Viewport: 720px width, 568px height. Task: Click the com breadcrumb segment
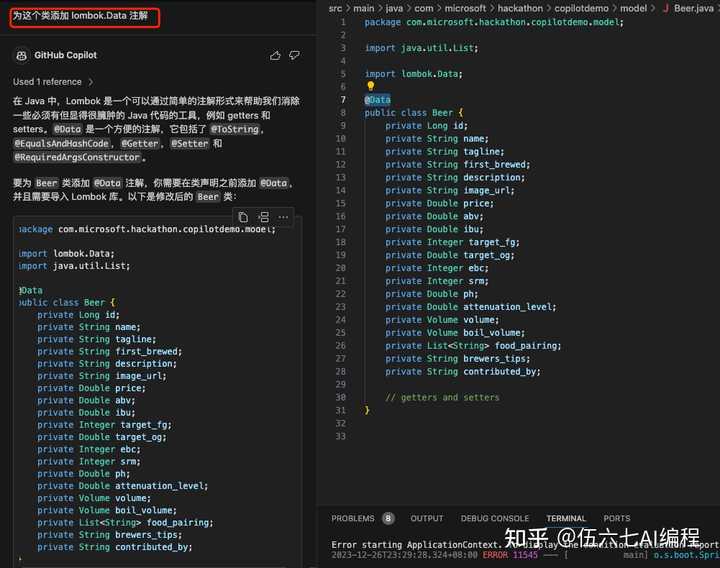point(423,8)
